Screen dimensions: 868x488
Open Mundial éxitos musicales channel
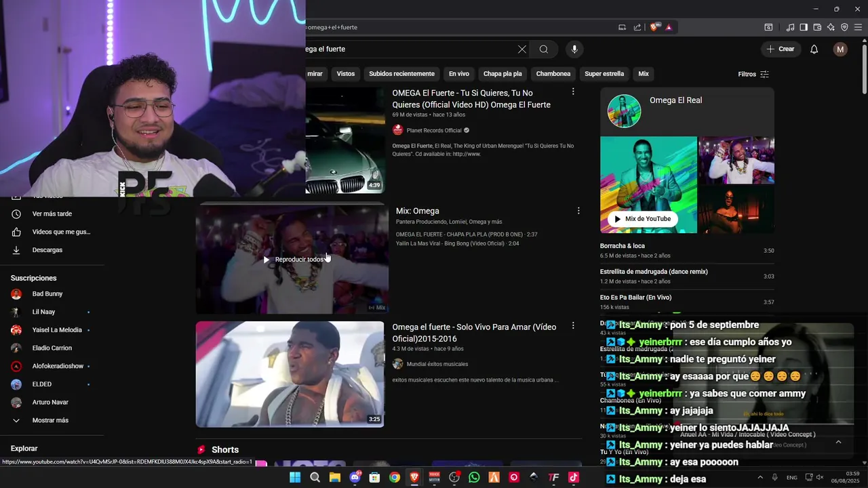pyautogui.click(x=437, y=364)
